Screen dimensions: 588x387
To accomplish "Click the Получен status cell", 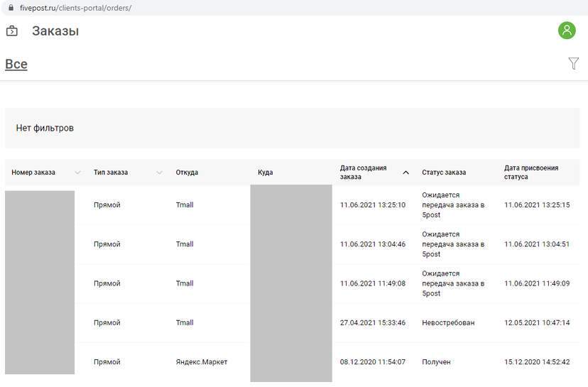I will 436,362.
